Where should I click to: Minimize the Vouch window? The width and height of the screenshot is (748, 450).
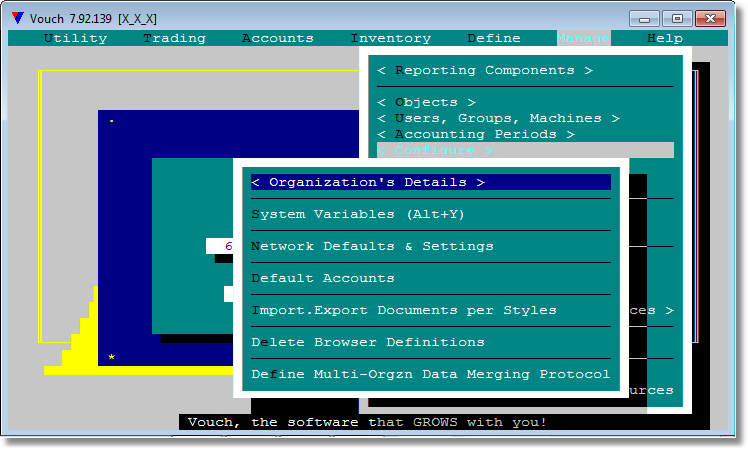coord(644,19)
